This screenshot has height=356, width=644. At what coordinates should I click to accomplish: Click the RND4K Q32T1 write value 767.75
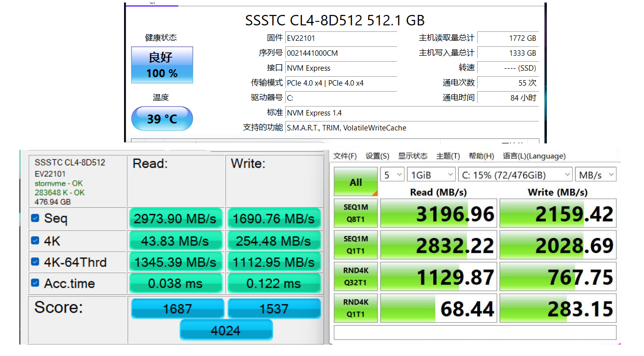[558, 276]
